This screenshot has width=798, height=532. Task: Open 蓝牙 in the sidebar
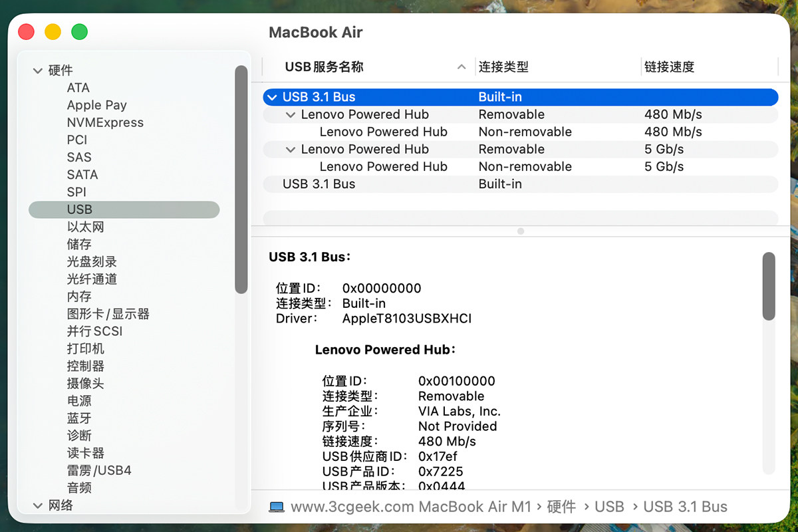tap(79, 418)
